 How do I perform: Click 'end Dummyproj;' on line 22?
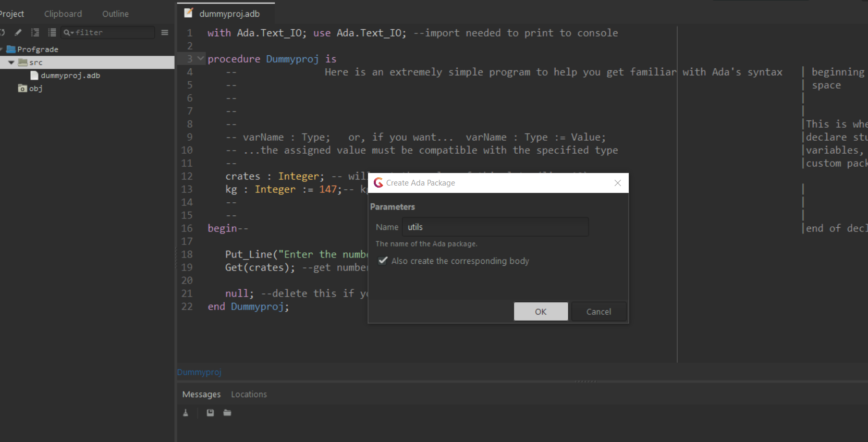click(x=248, y=306)
